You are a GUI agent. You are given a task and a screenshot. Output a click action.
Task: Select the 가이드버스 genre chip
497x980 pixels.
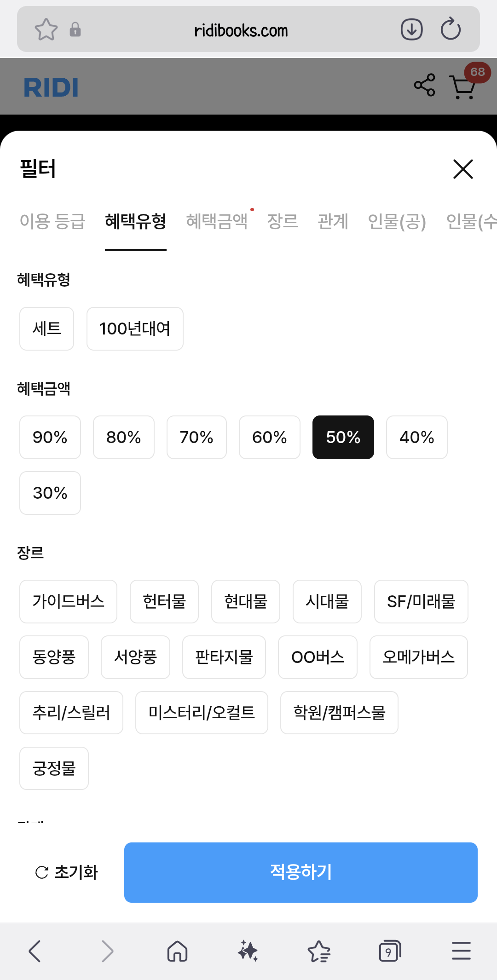pos(68,601)
